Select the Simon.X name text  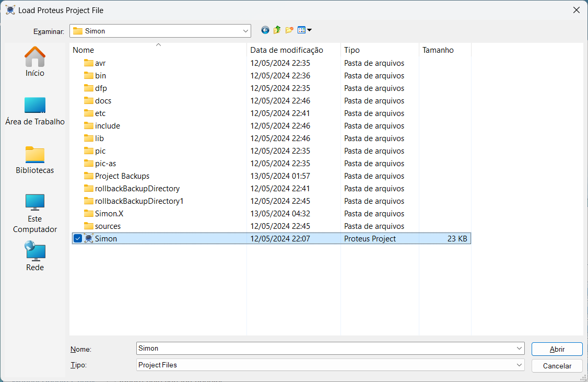pos(109,214)
